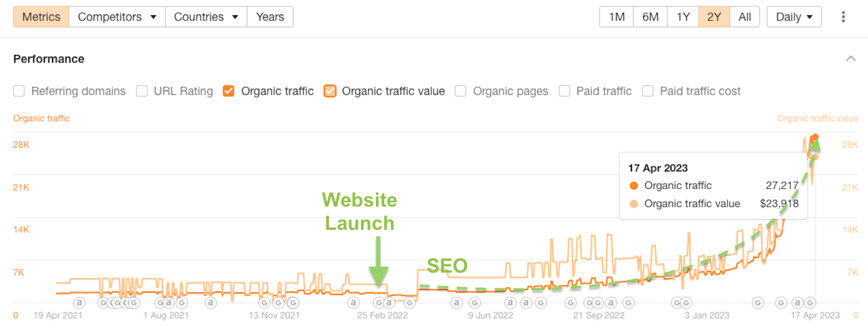Tick the Paid traffic cost checkbox
The width and height of the screenshot is (868, 327).
(648, 91)
